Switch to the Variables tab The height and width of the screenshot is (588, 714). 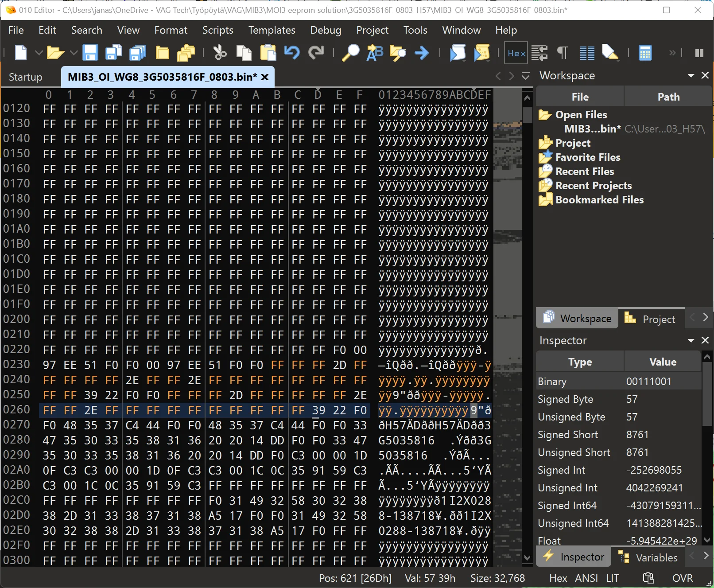pyautogui.click(x=648, y=557)
